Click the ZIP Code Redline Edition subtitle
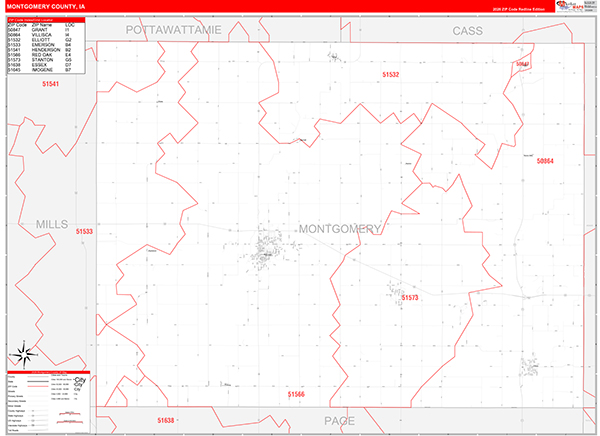 point(518,9)
